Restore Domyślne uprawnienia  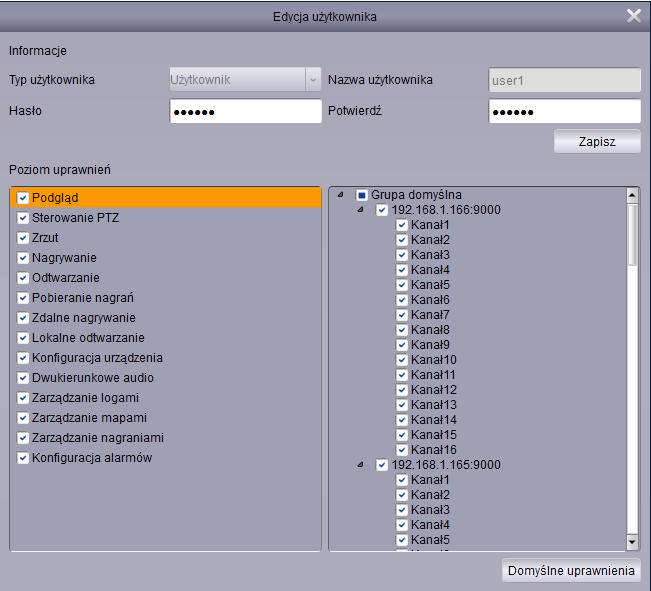[x=571, y=571]
